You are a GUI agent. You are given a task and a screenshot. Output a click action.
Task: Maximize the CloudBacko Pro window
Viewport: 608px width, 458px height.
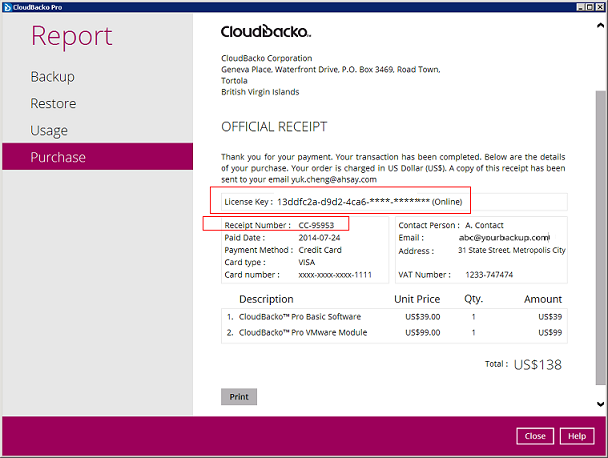(589, 7)
